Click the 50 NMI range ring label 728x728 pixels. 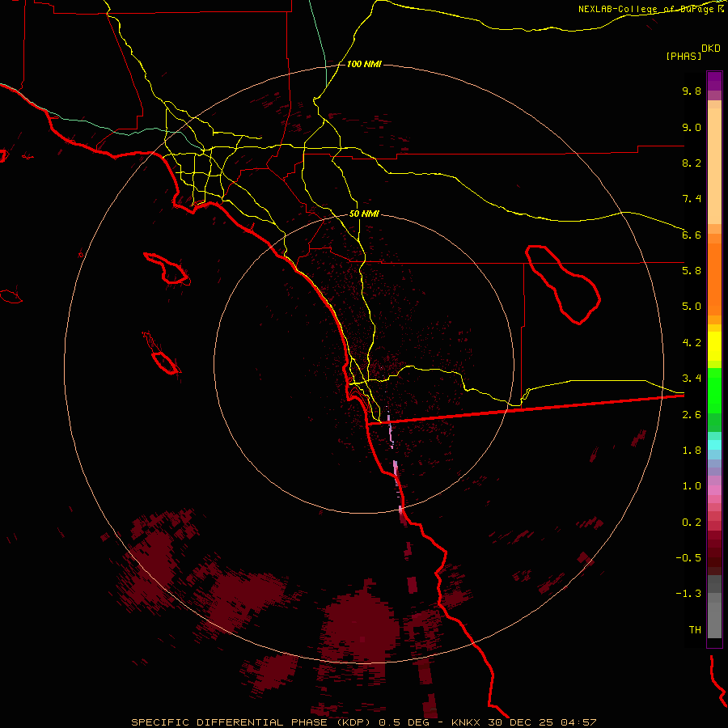click(x=364, y=214)
